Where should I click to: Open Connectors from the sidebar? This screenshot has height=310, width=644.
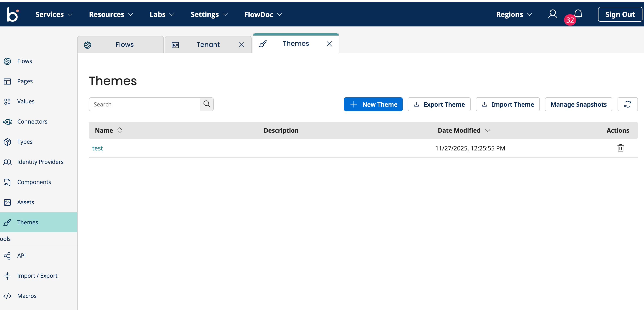point(32,122)
